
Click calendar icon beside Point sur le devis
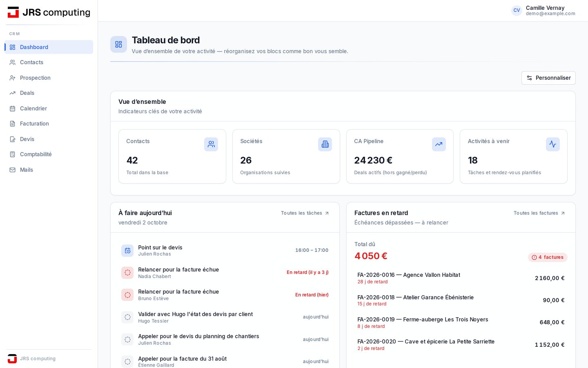[127, 251]
